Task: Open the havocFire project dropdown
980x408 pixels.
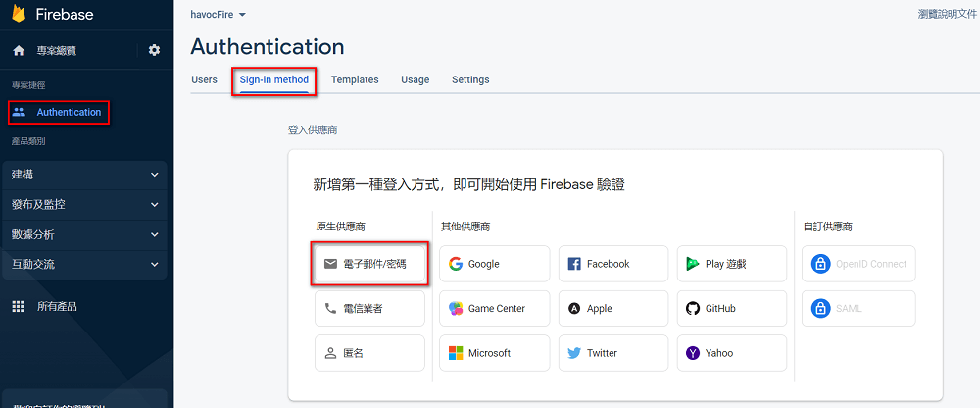Action: click(x=219, y=15)
